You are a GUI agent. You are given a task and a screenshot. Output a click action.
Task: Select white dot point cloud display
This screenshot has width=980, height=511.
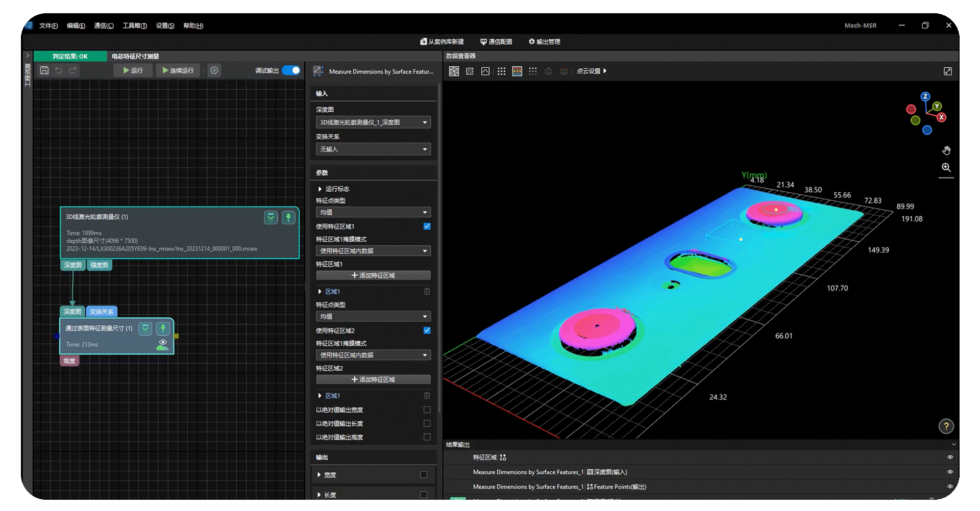pyautogui.click(x=501, y=71)
